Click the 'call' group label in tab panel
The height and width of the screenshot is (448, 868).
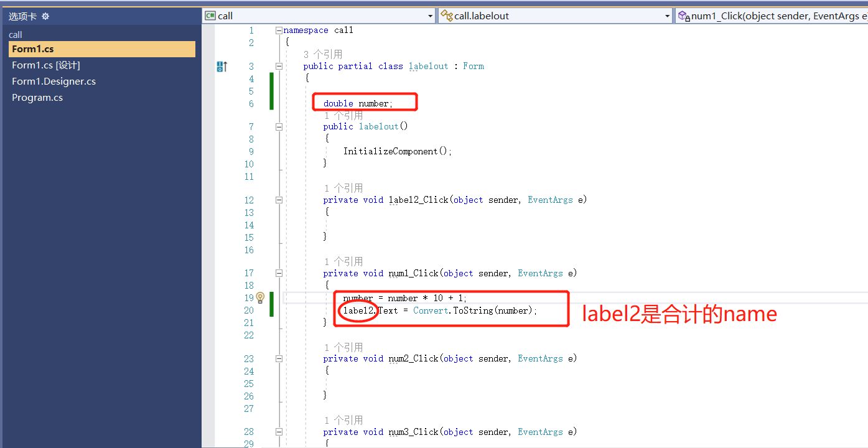click(16, 35)
